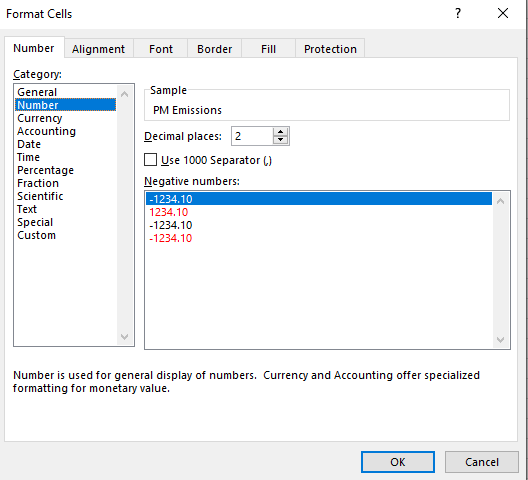528x480 pixels.
Task: Open the Font tab
Action: (x=161, y=49)
